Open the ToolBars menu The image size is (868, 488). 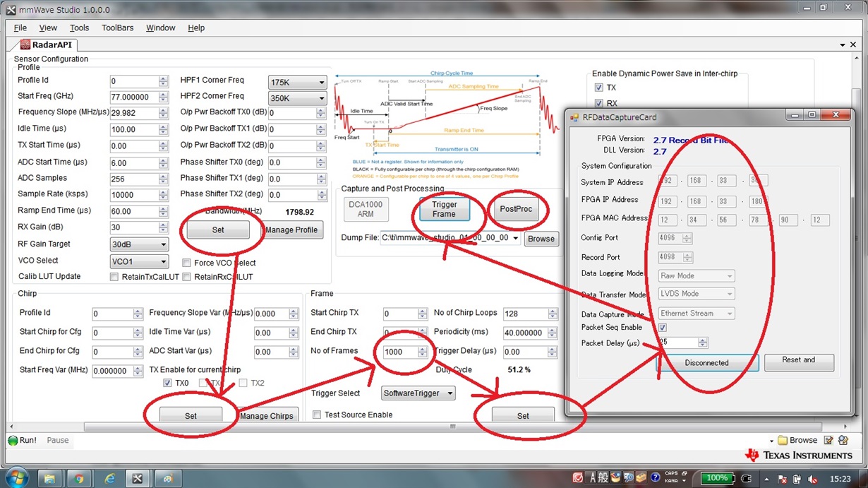click(117, 28)
